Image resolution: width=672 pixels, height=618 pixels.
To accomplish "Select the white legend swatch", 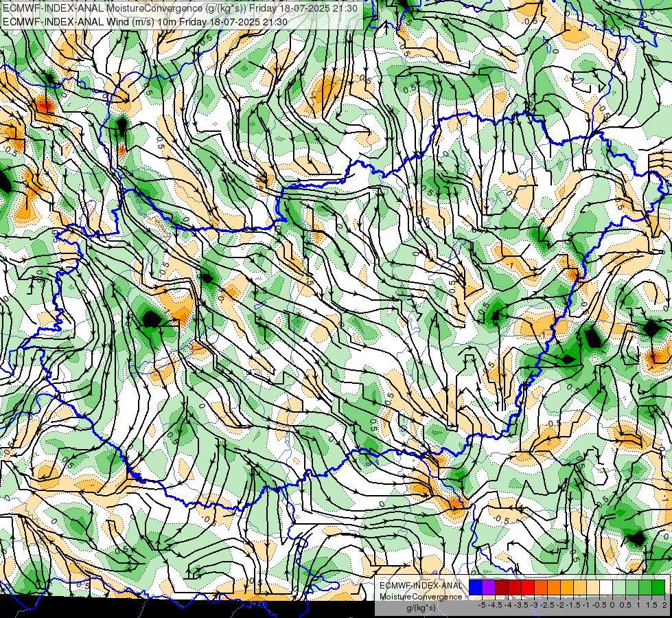I will click(606, 587).
